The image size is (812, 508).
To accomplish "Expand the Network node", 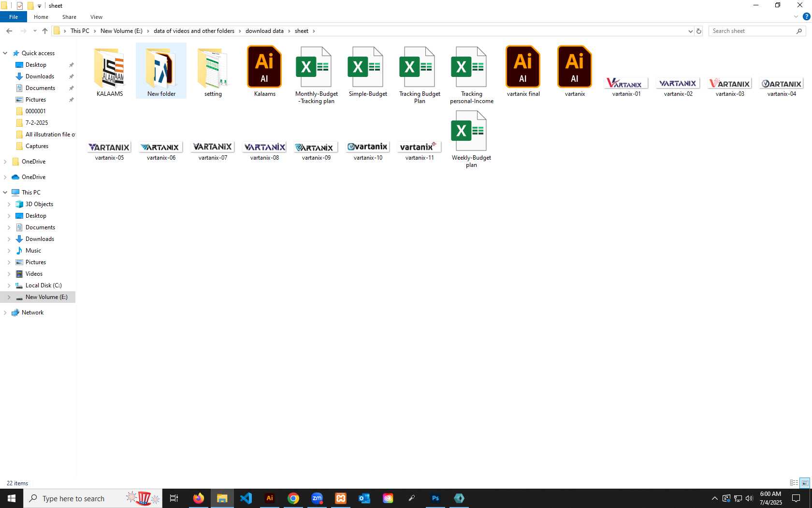I will point(5,313).
